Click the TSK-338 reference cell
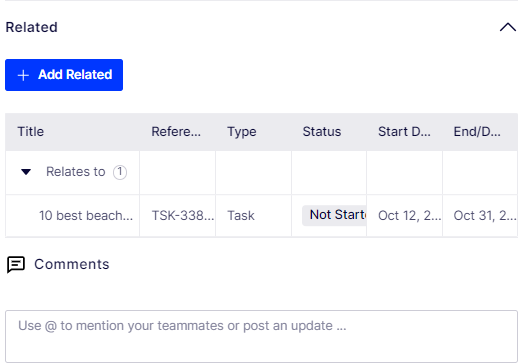Viewport: 518px width, 363px height. (183, 216)
